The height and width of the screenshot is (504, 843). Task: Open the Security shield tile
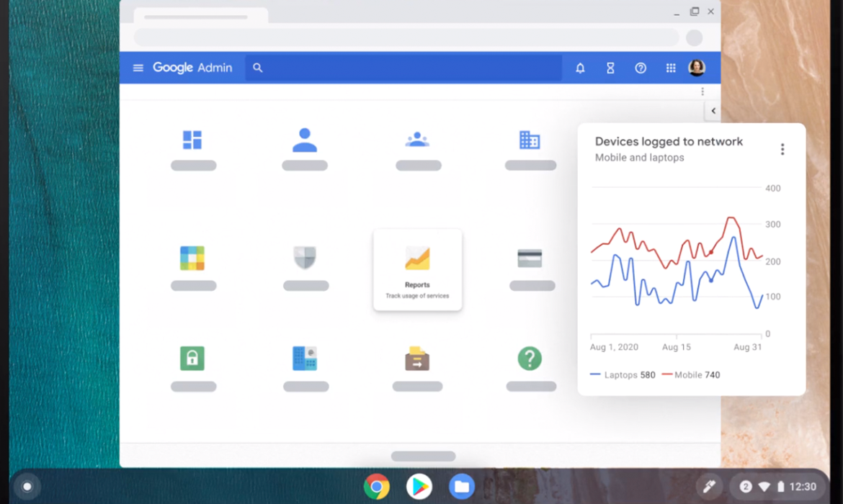click(x=305, y=258)
